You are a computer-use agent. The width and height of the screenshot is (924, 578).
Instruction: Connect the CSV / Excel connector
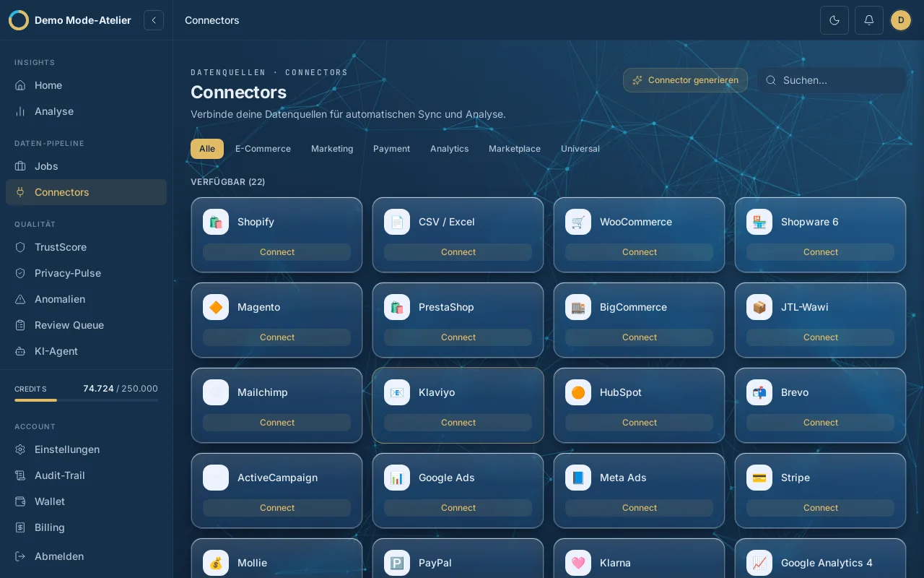pyautogui.click(x=458, y=252)
